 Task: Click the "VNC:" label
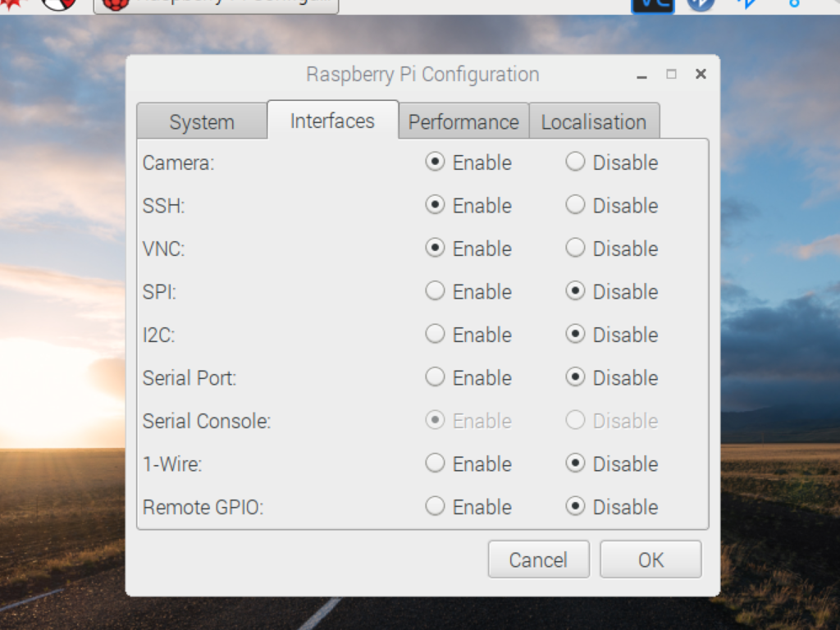coord(164,249)
